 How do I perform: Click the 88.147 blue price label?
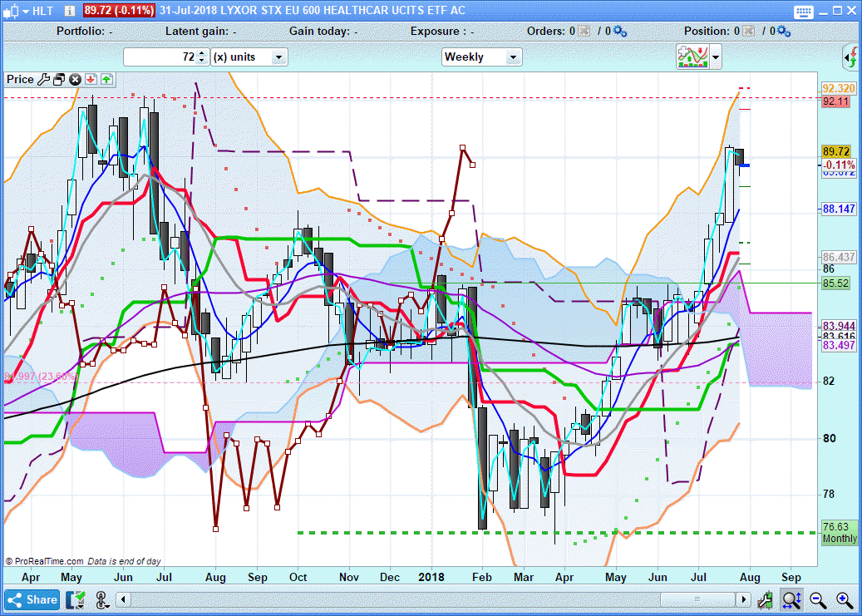(x=839, y=209)
